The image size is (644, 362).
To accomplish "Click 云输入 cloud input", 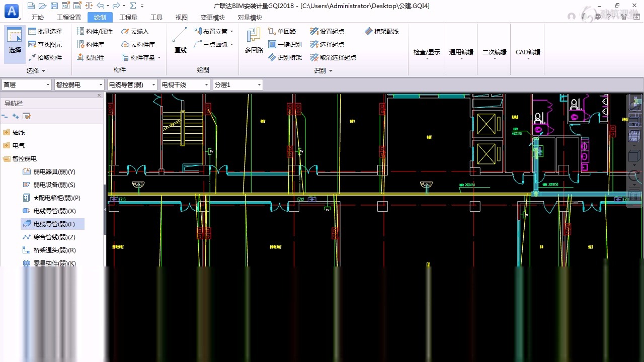I will [x=135, y=31].
